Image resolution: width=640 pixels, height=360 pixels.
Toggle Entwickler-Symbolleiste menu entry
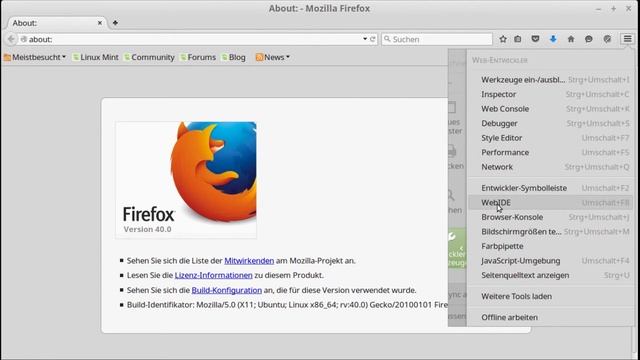pyautogui.click(x=550, y=188)
